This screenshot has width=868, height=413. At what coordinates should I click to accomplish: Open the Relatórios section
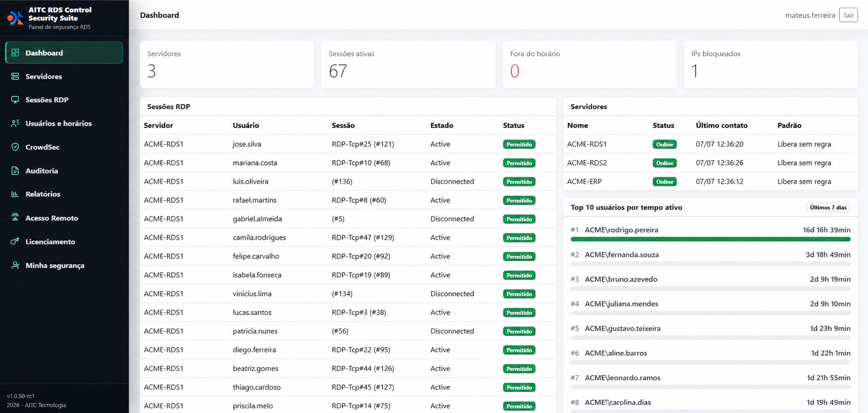click(x=64, y=194)
